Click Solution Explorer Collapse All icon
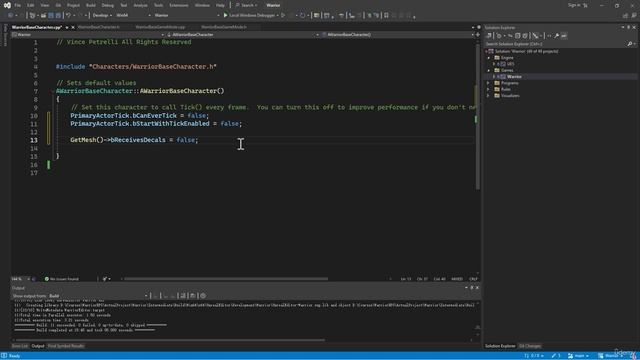The height and width of the screenshot is (360, 640). (518, 36)
